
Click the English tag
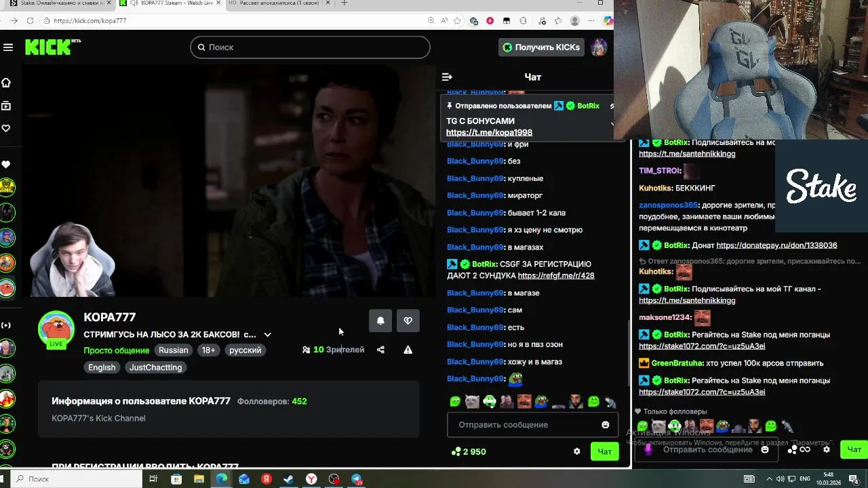[x=102, y=367]
